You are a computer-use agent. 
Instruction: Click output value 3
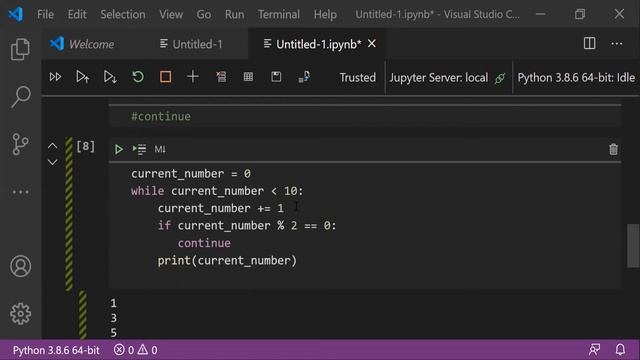tap(113, 318)
